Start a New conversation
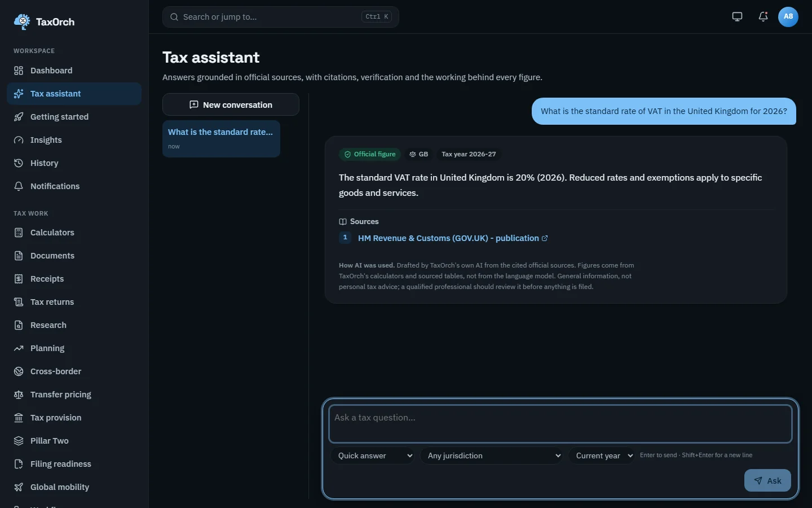 [x=231, y=104]
